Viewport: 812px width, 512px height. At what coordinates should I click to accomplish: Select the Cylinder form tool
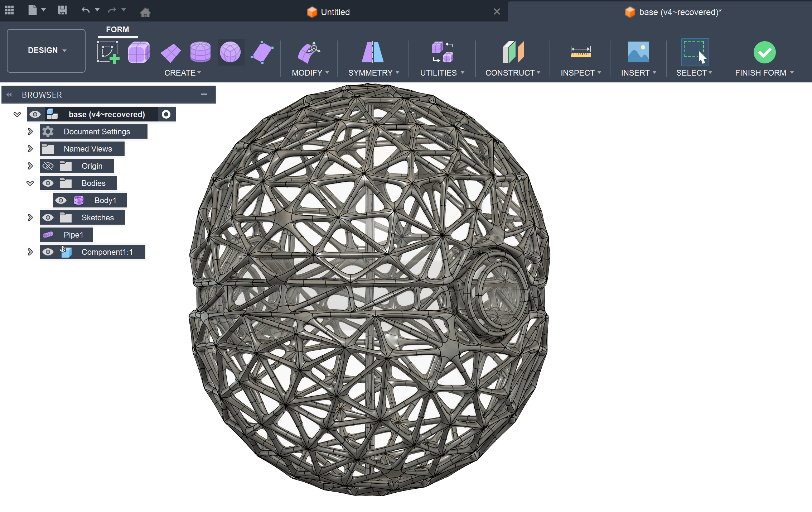pos(200,52)
